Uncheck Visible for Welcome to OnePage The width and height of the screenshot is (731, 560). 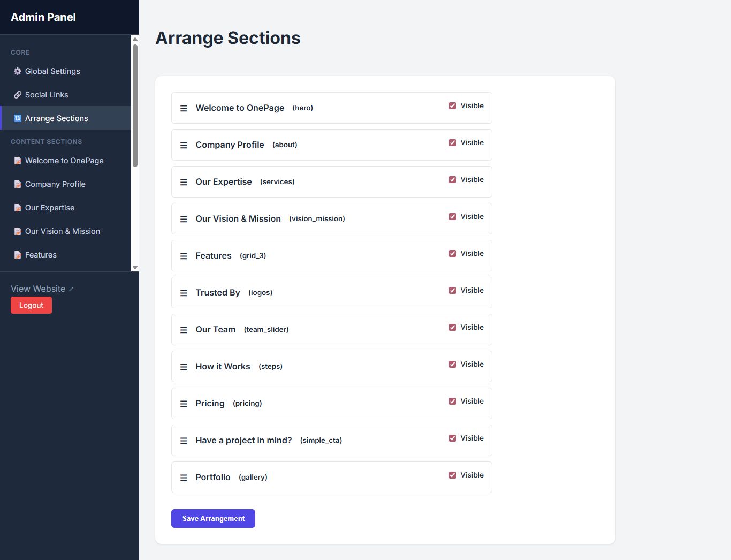coord(453,106)
